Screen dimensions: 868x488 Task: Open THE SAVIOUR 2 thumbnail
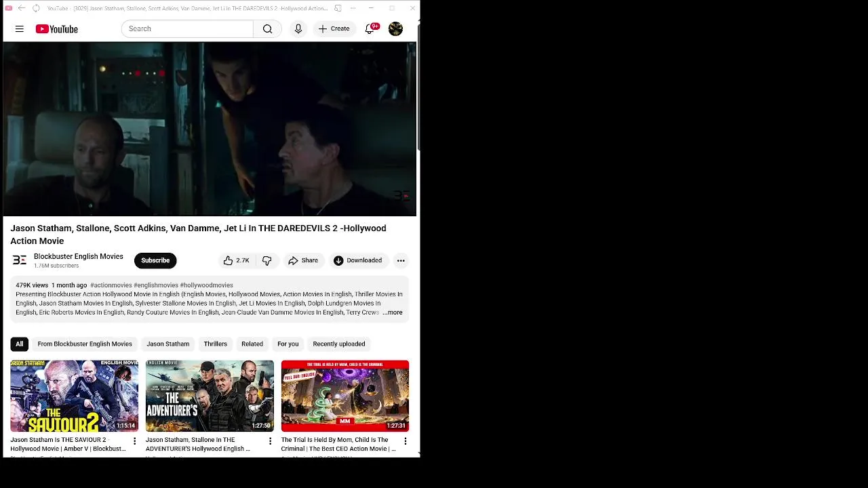[75, 396]
